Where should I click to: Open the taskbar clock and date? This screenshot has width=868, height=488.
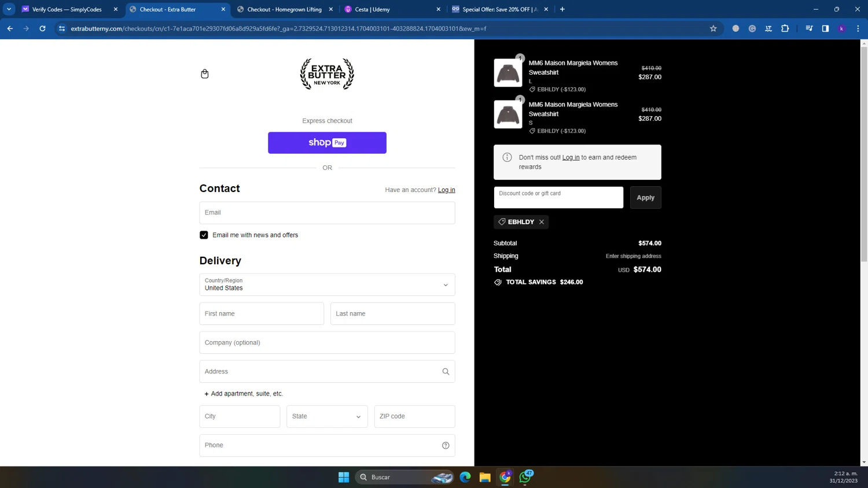843,477
